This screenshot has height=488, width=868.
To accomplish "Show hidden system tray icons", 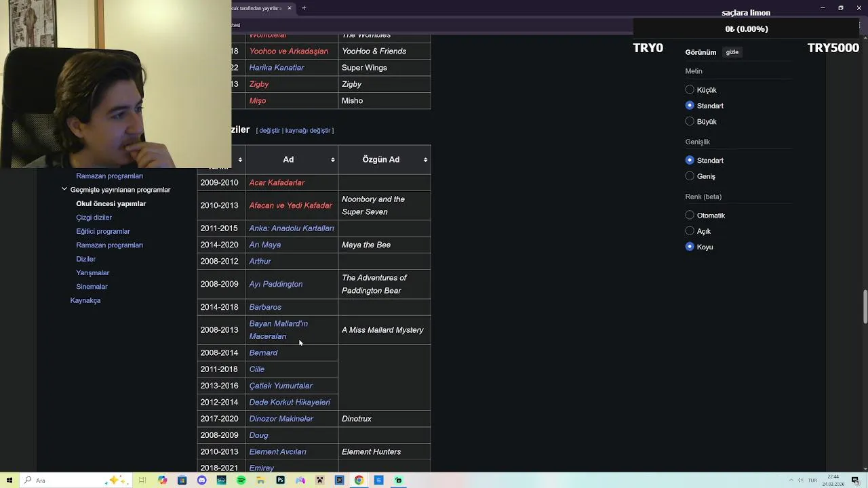I will [791, 481].
